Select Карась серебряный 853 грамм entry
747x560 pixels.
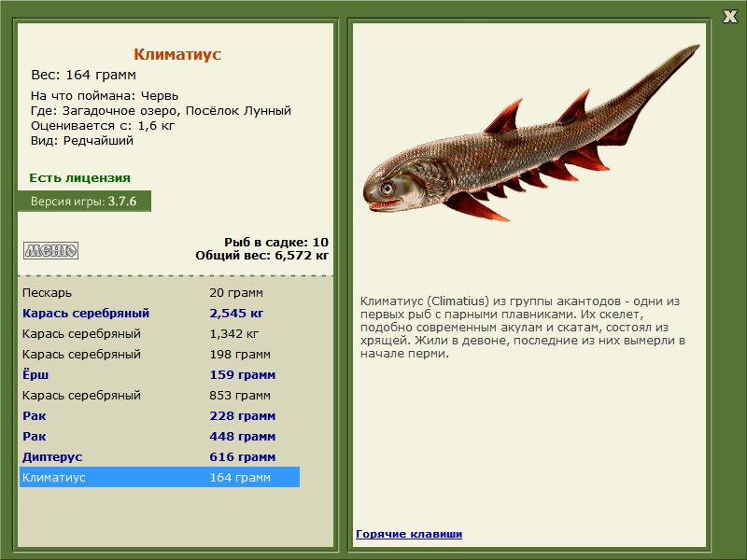pos(160,395)
